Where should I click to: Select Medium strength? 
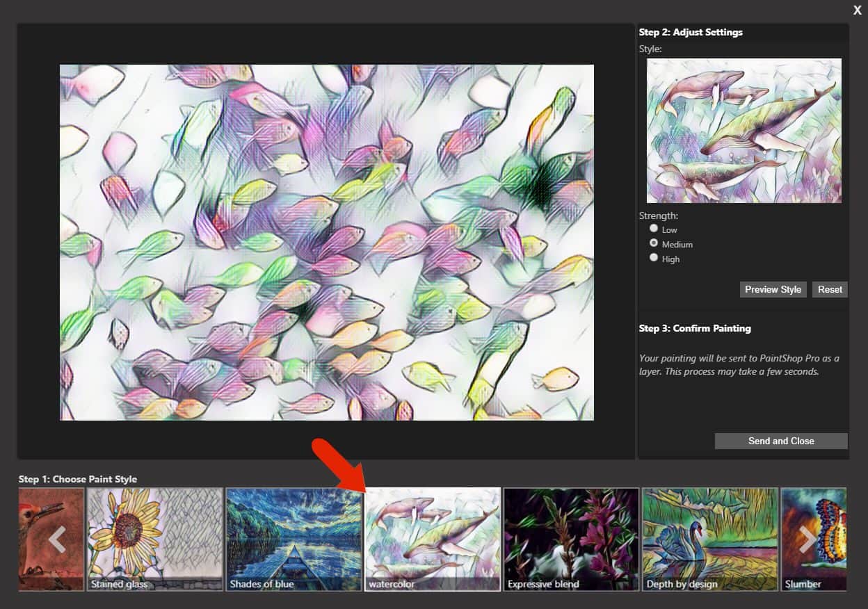(x=654, y=243)
